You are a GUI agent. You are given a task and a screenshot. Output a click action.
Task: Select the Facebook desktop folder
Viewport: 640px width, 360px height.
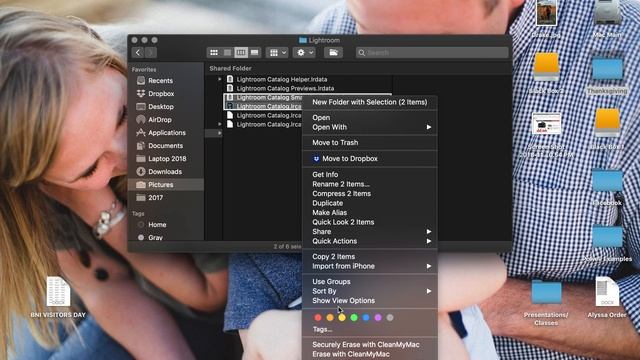pos(607,187)
